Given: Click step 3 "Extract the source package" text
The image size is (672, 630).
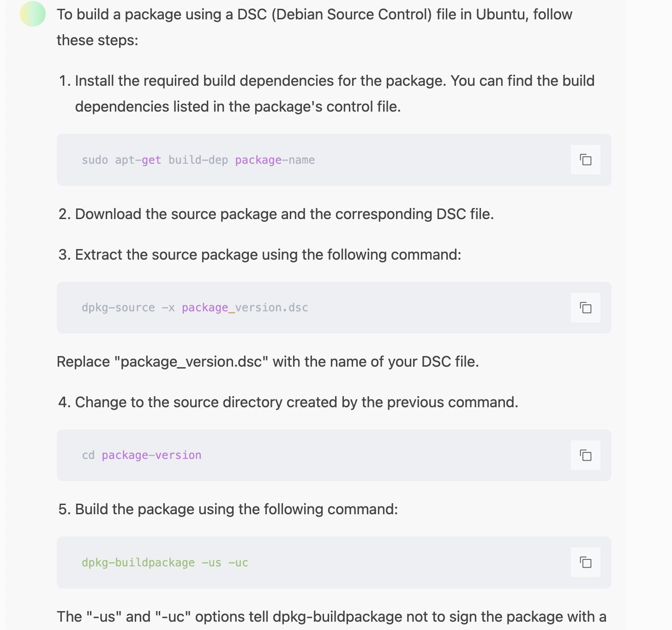Looking at the screenshot, I should point(268,255).
